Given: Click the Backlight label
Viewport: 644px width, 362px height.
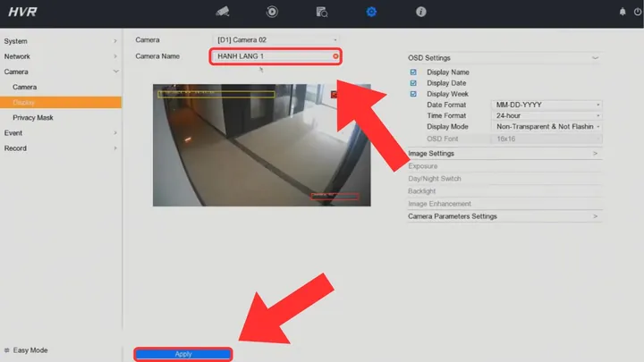Looking at the screenshot, I should tap(422, 191).
